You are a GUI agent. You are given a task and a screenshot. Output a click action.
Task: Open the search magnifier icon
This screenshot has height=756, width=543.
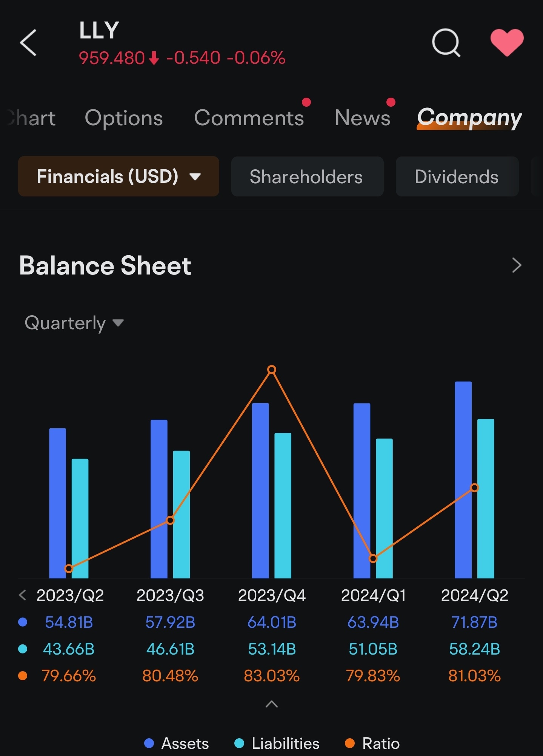pos(446,43)
